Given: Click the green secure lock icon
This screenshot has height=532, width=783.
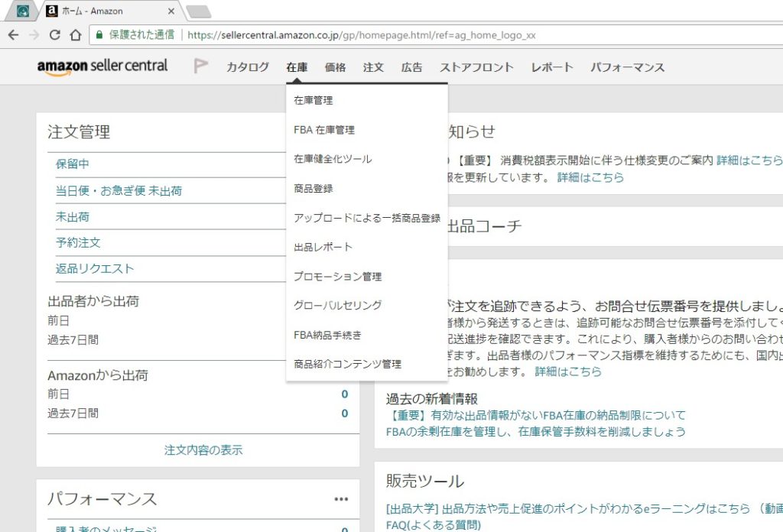Looking at the screenshot, I should coord(99,35).
